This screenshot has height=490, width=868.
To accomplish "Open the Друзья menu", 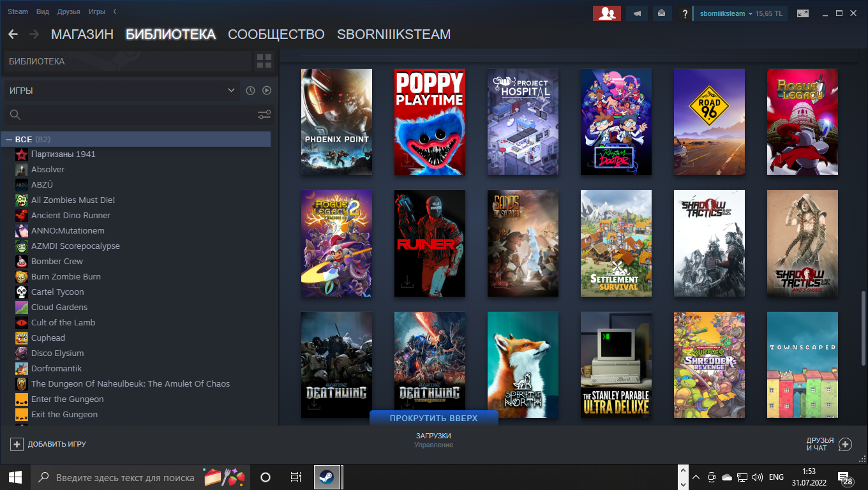I will tap(68, 11).
